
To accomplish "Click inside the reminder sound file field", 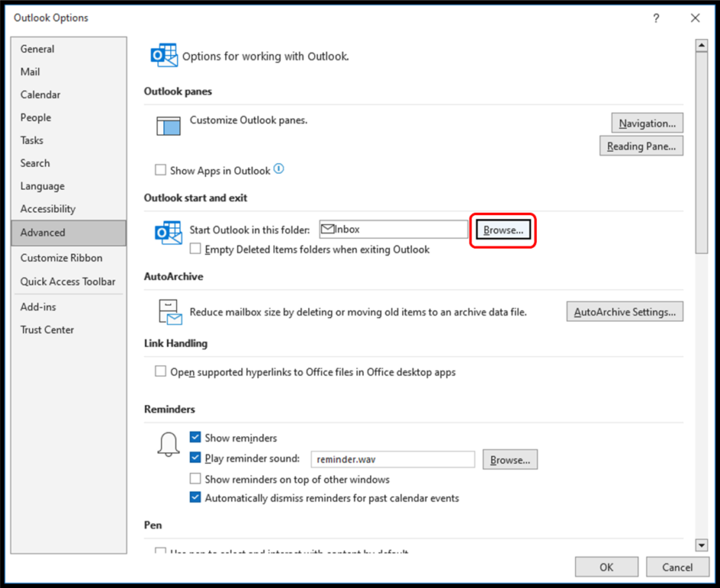I will click(392, 459).
